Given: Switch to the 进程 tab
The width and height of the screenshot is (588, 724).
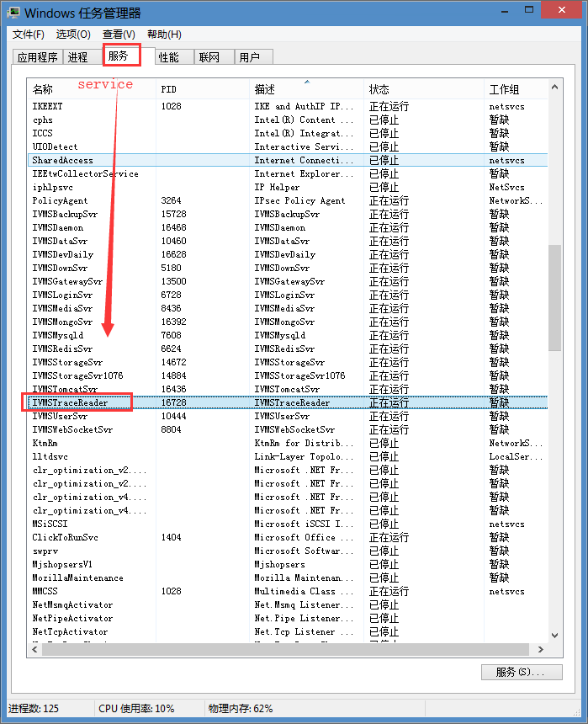Looking at the screenshot, I should [82, 57].
